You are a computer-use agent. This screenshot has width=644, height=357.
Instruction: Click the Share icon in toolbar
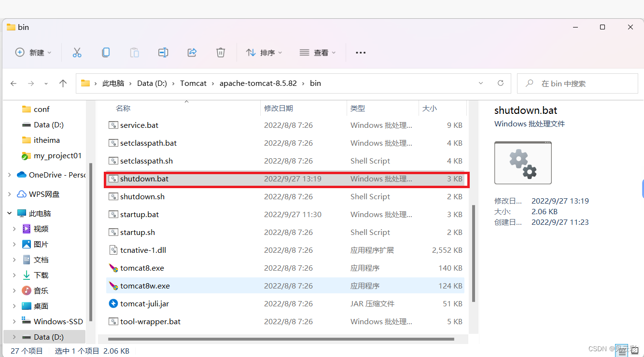(x=192, y=53)
